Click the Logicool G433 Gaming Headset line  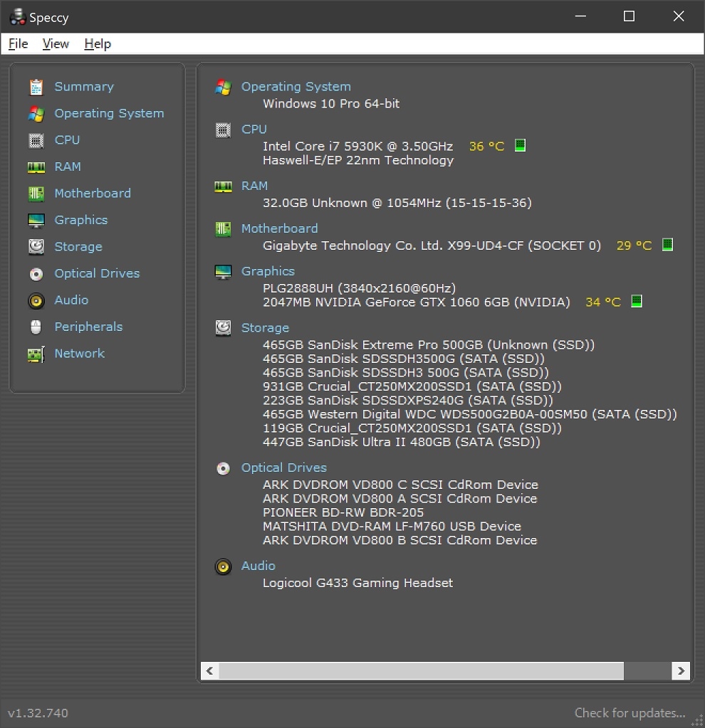(x=358, y=583)
